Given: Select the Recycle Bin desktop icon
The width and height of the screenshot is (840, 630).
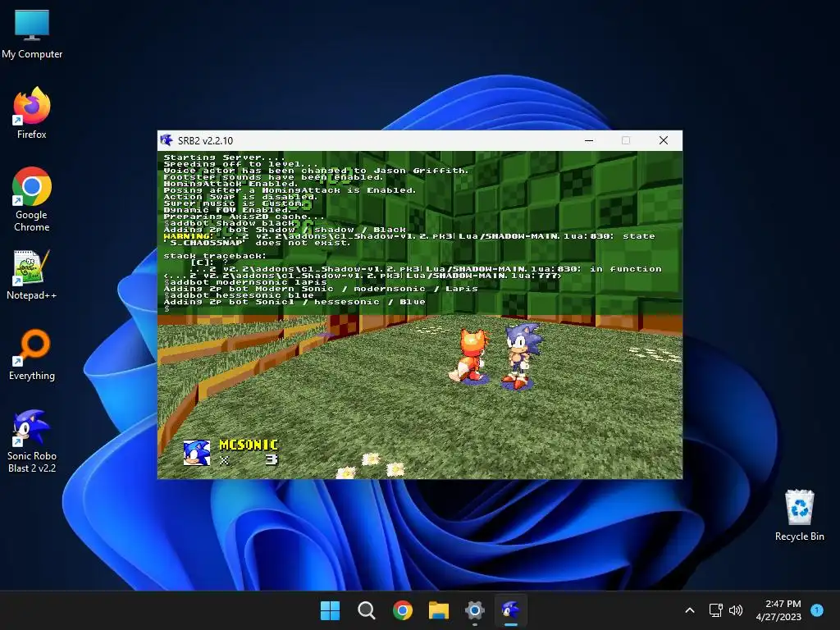Looking at the screenshot, I should click(x=799, y=515).
